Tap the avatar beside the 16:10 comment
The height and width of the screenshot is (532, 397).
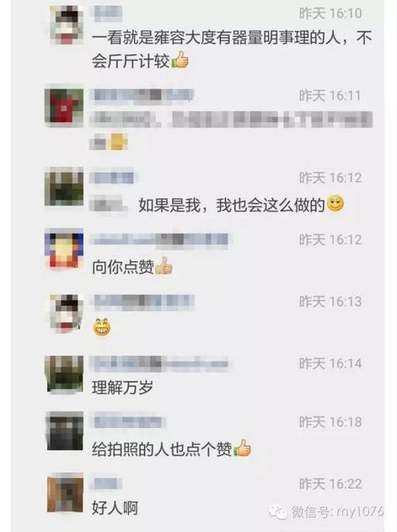(x=67, y=25)
